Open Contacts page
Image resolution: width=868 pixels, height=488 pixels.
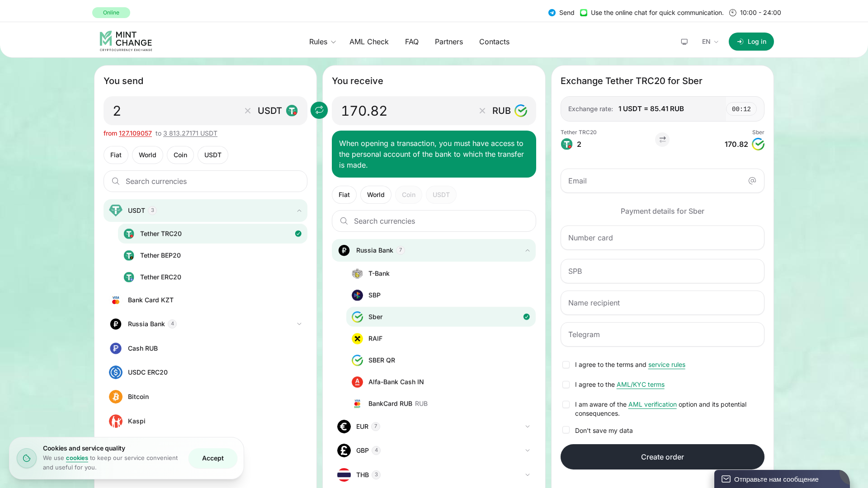494,42
